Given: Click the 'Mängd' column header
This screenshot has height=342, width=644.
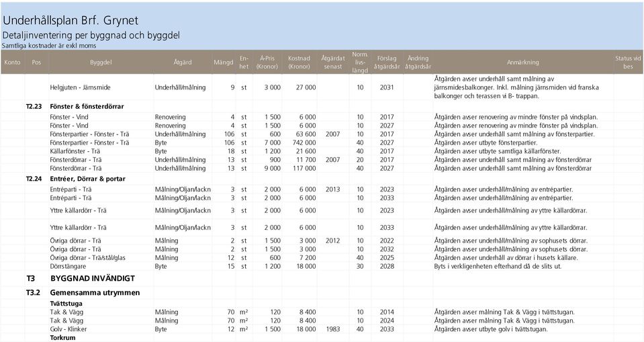Looking at the screenshot, I should tap(224, 62).
